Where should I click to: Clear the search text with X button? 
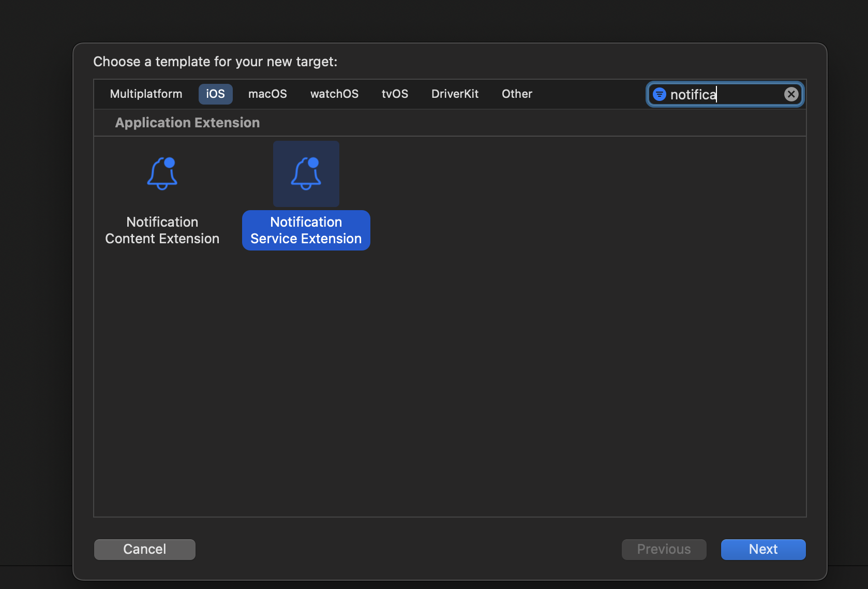pyautogui.click(x=791, y=94)
